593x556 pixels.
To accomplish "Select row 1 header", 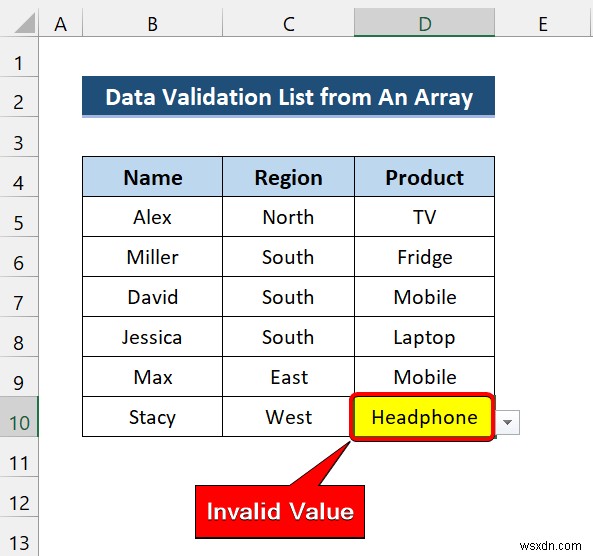I will 19,57.
